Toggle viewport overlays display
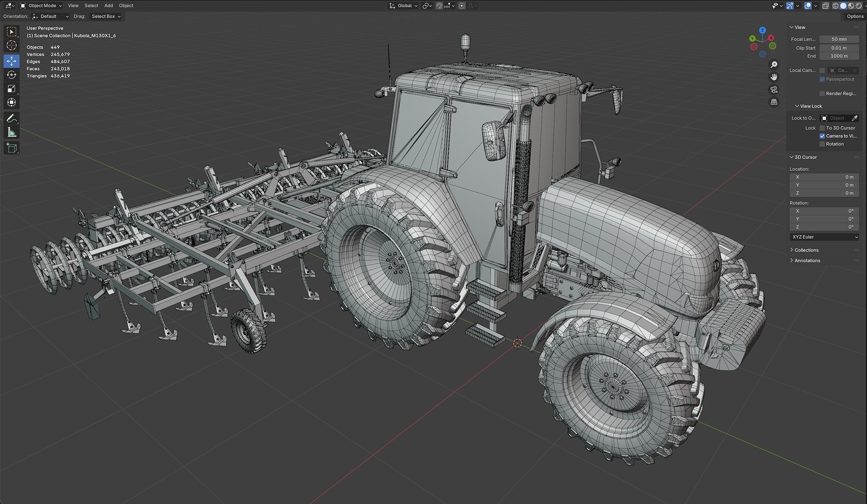 tap(808, 6)
